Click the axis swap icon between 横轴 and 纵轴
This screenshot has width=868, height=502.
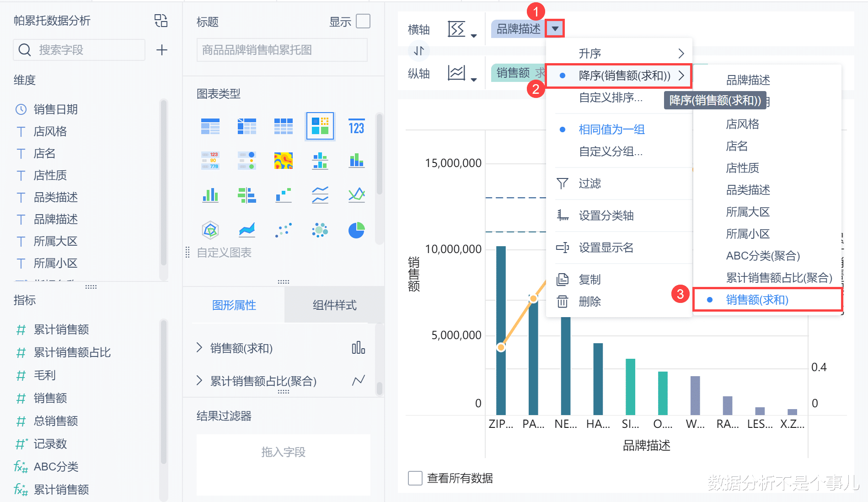[419, 51]
